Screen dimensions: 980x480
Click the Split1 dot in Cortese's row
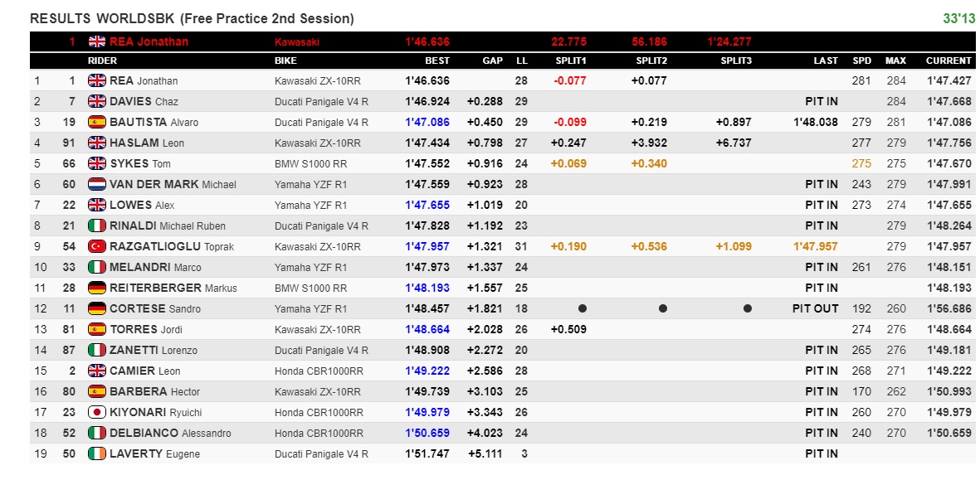click(x=583, y=308)
